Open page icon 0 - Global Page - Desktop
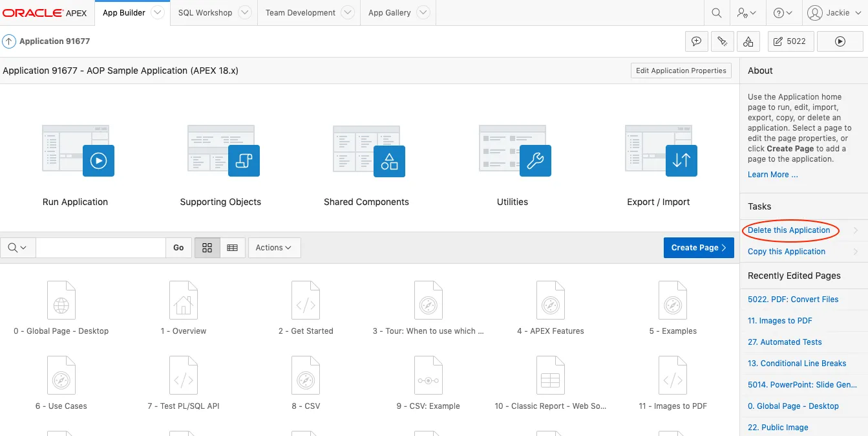 point(61,300)
